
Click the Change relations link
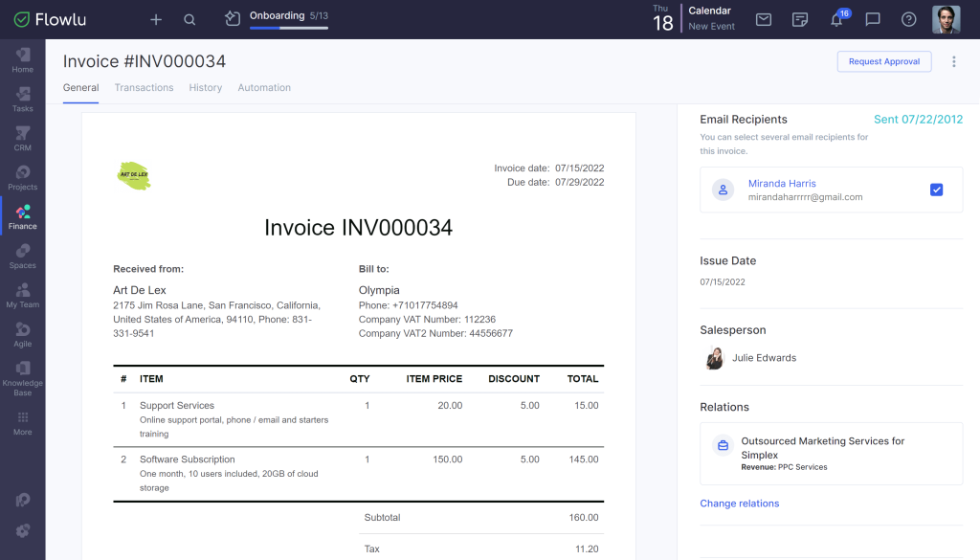click(739, 504)
